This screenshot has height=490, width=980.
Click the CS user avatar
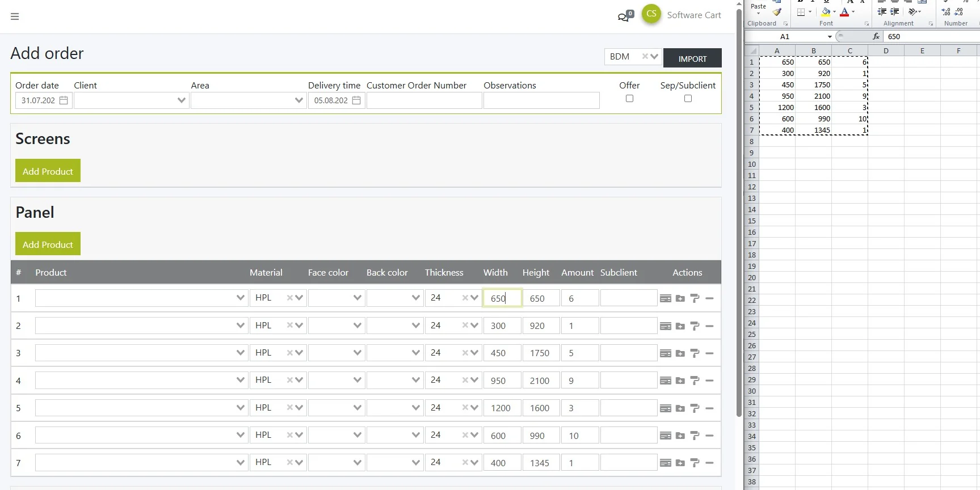click(651, 14)
